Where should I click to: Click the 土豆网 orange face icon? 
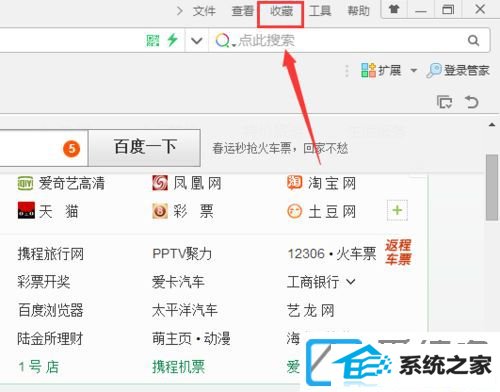295,211
